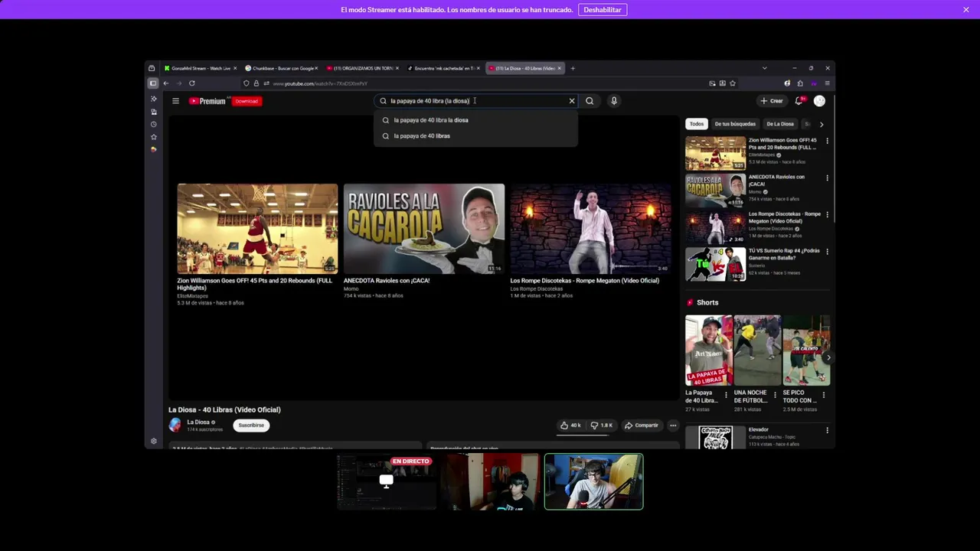Subscribe with the Suscribirse button
This screenshot has width=980, height=551.
click(251, 425)
